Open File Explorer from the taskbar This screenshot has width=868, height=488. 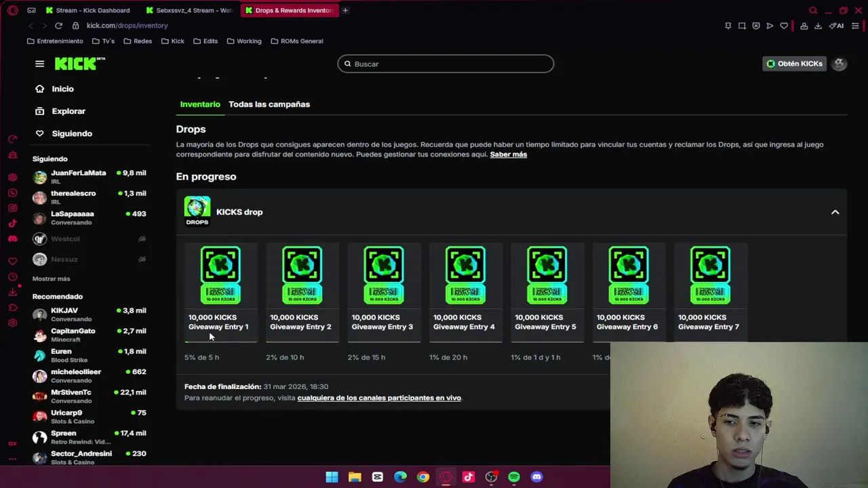[355, 477]
